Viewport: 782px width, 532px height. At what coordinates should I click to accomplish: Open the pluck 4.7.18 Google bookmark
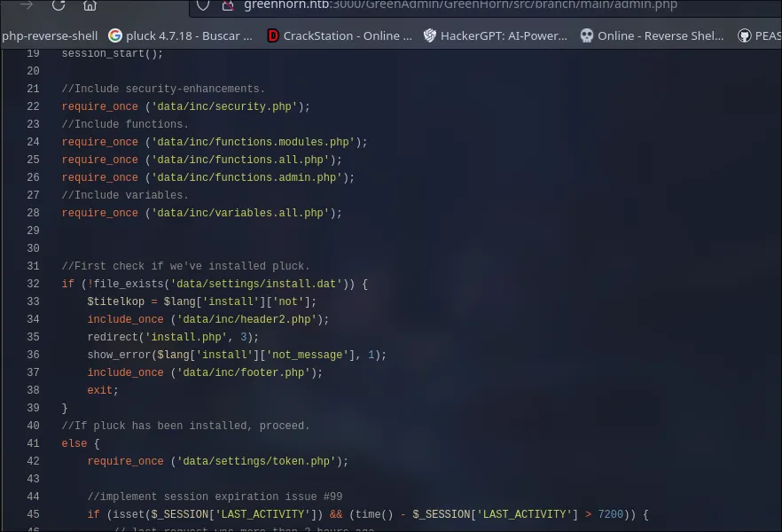tap(181, 35)
